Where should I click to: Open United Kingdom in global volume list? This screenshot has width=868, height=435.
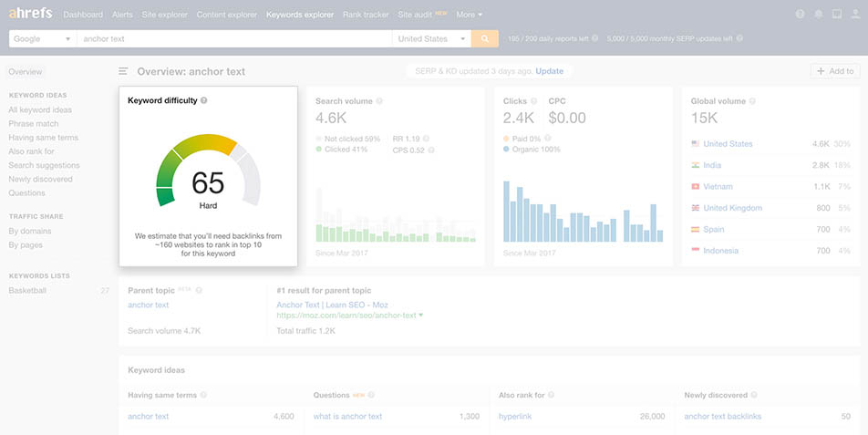tap(732, 208)
